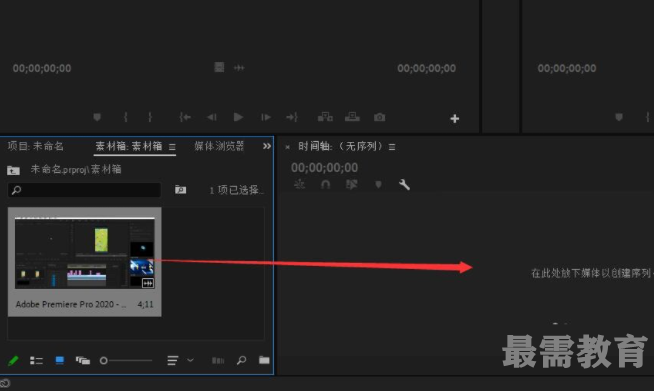Open the sort icons menu
Image resolution: width=654 pixels, height=391 pixels.
pyautogui.click(x=173, y=361)
